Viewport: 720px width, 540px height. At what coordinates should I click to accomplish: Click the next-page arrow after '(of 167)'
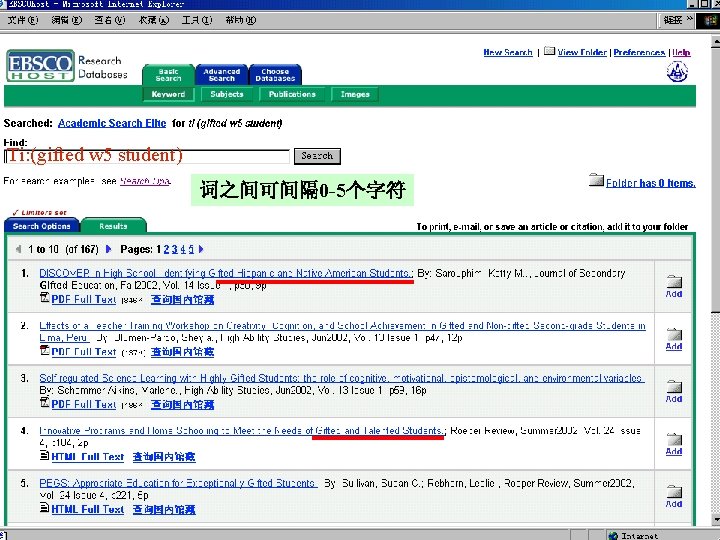click(x=108, y=249)
